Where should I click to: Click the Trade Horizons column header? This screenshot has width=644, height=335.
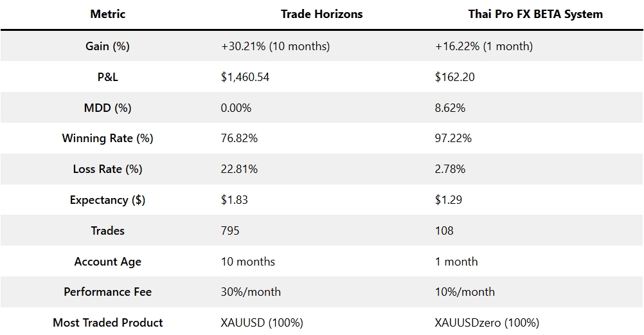[321, 14]
